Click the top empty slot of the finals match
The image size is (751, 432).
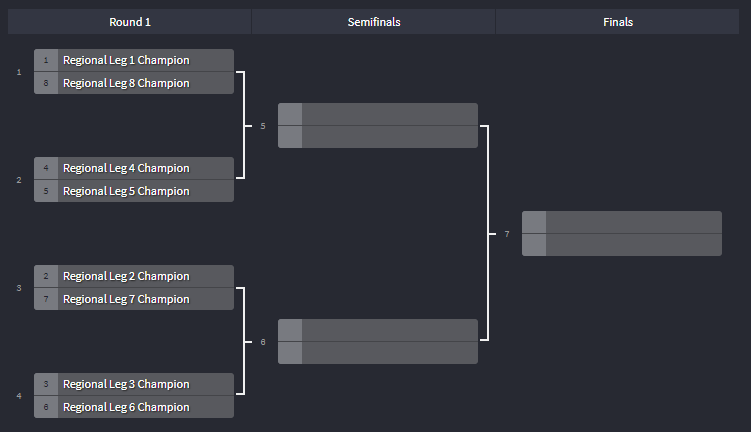click(x=622, y=222)
